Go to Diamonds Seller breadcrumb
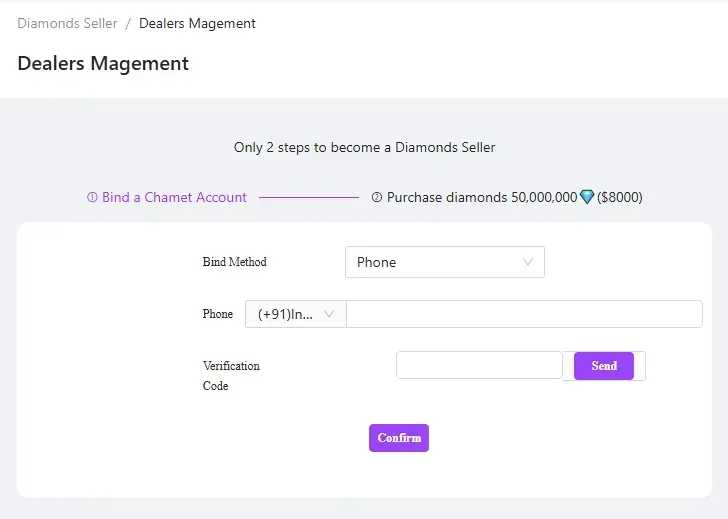The height and width of the screenshot is (519, 728). point(67,23)
